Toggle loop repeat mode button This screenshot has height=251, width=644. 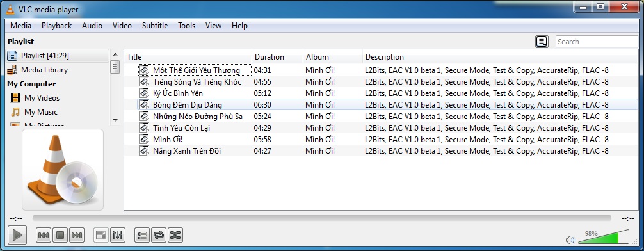pyautogui.click(x=159, y=236)
